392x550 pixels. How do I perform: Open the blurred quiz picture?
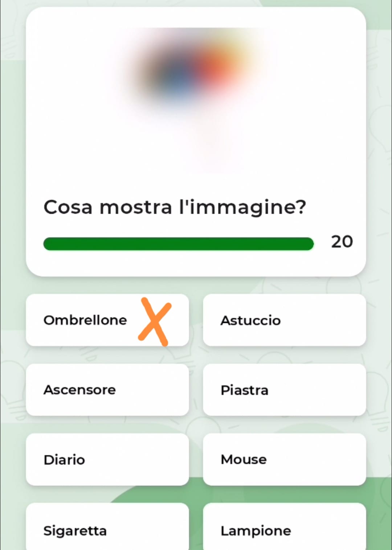[196, 98]
